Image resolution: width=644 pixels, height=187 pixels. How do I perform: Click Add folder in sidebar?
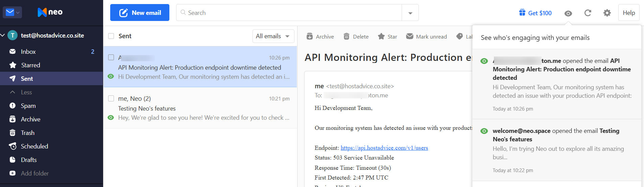pos(51,173)
